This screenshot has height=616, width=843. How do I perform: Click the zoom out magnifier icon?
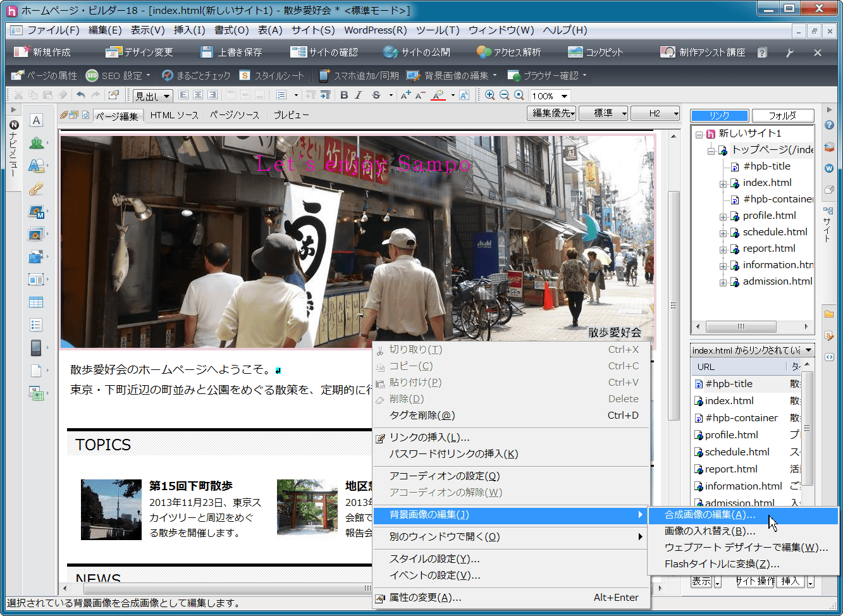pos(505,95)
